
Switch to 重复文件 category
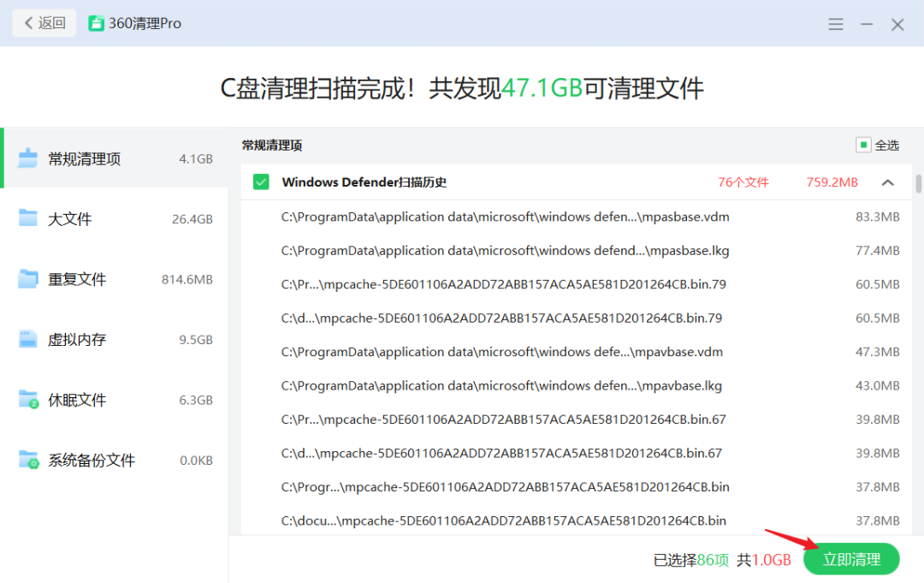point(115,279)
